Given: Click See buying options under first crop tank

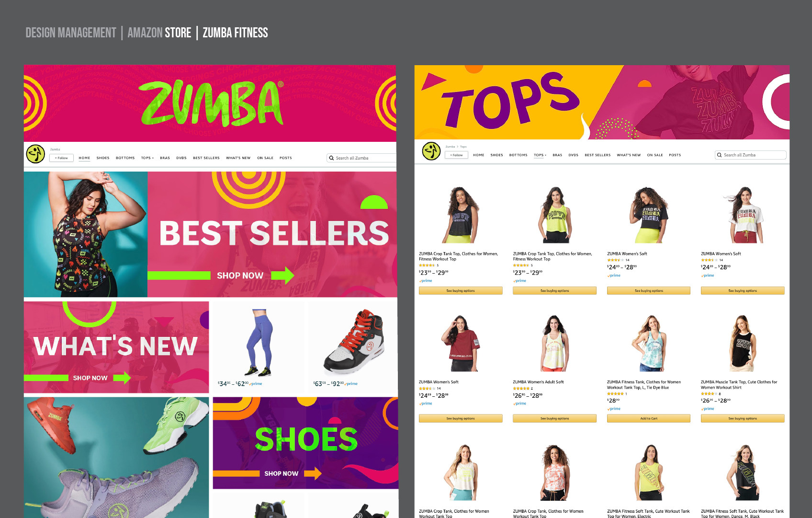Looking at the screenshot, I should click(461, 290).
